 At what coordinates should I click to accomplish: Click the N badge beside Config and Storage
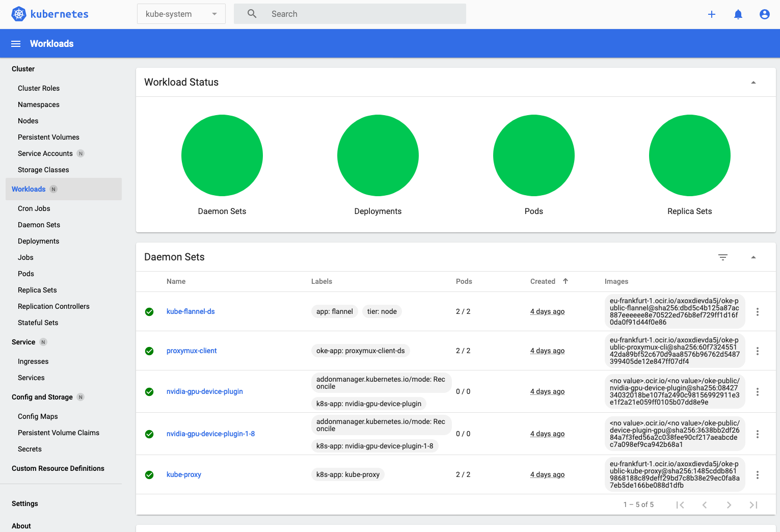[x=80, y=397]
